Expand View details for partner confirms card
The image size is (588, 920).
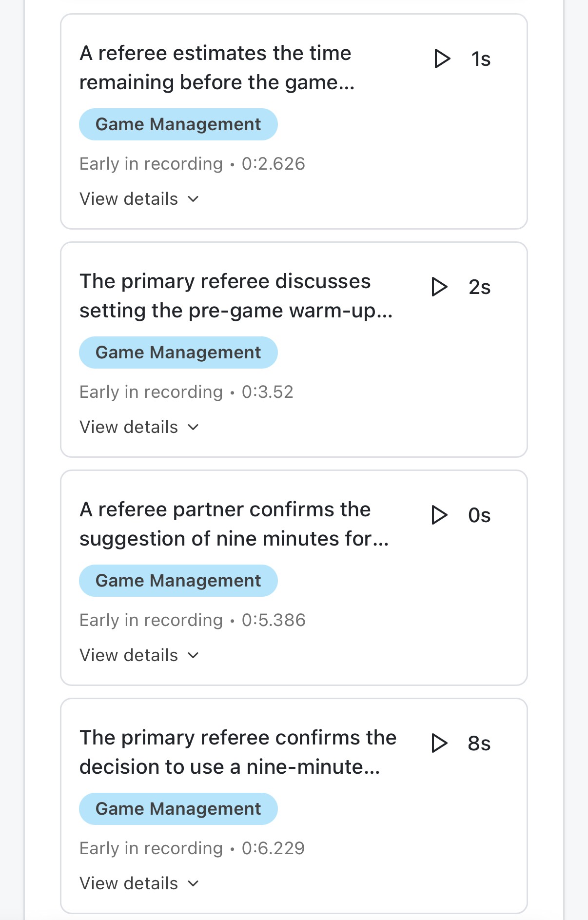coord(139,655)
